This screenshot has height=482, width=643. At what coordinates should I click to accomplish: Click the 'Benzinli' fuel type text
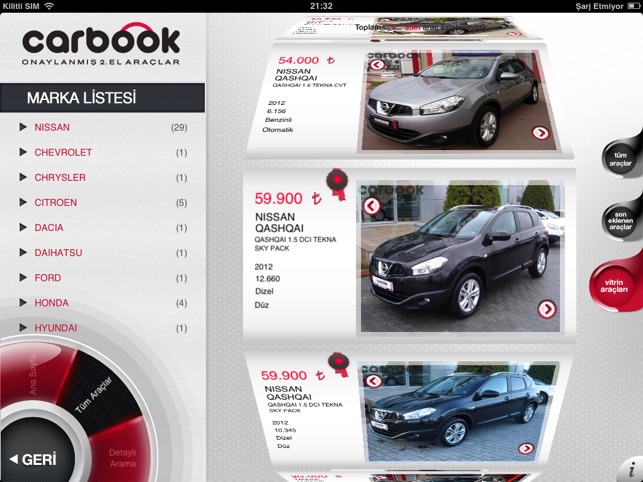pos(278,120)
